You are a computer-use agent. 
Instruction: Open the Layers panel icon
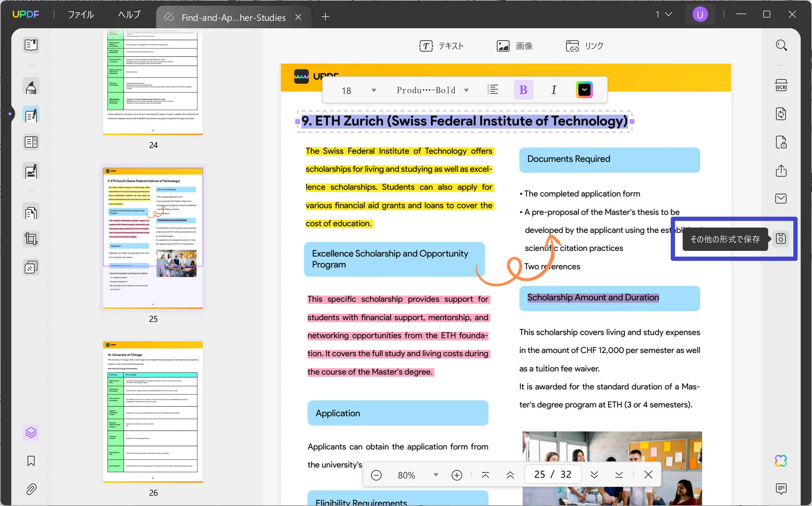(31, 433)
